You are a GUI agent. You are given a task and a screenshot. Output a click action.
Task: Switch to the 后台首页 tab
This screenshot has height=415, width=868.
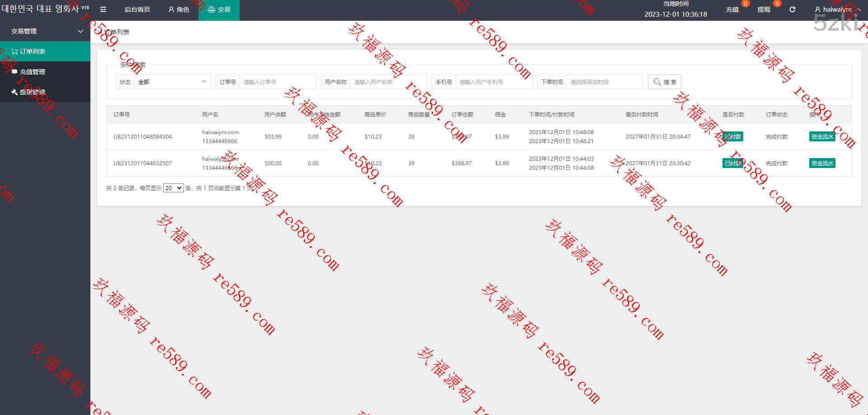(137, 9)
